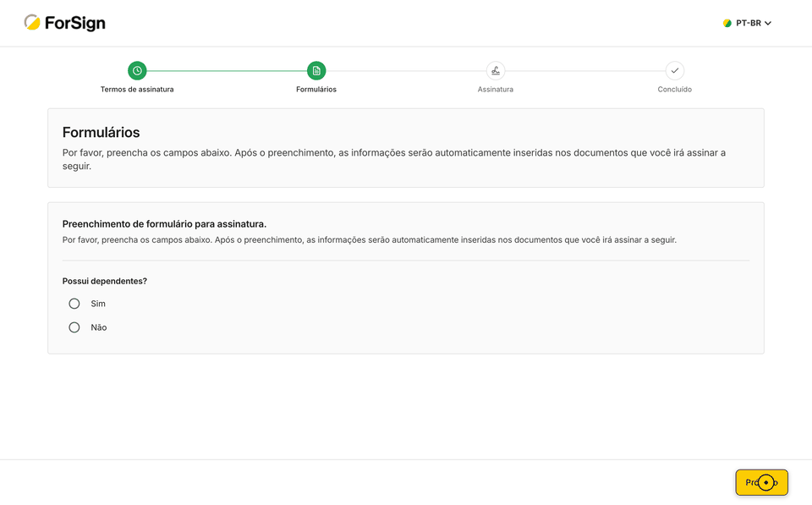
Task: Click the Assinatura signature step icon
Action: pos(496,70)
